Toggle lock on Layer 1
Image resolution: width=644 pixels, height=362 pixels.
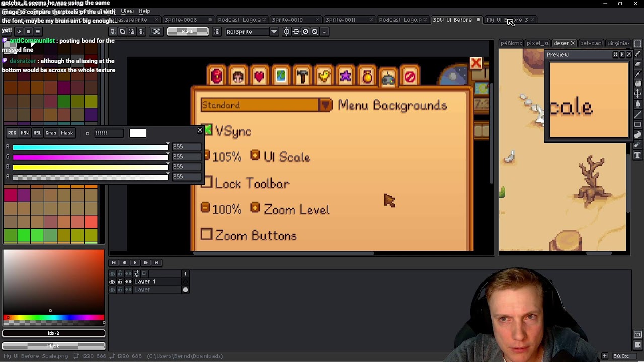click(x=120, y=282)
